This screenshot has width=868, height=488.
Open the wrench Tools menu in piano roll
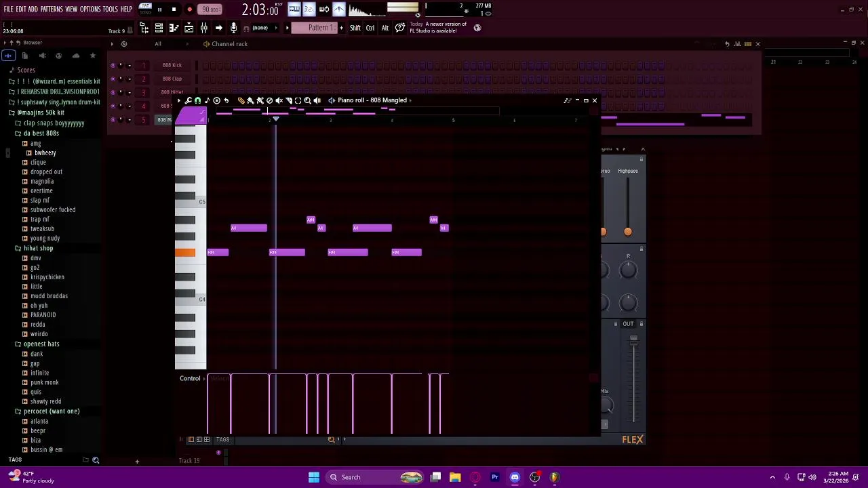pyautogui.click(x=188, y=100)
